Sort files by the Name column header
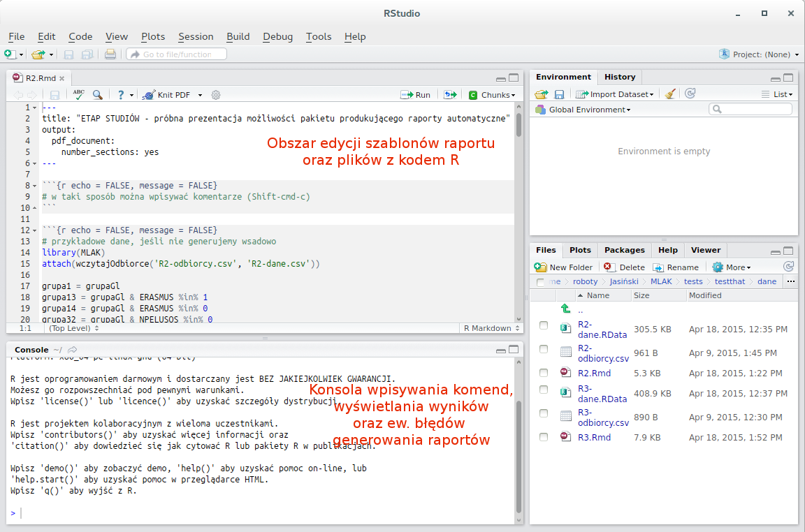The image size is (805, 532). coord(598,295)
